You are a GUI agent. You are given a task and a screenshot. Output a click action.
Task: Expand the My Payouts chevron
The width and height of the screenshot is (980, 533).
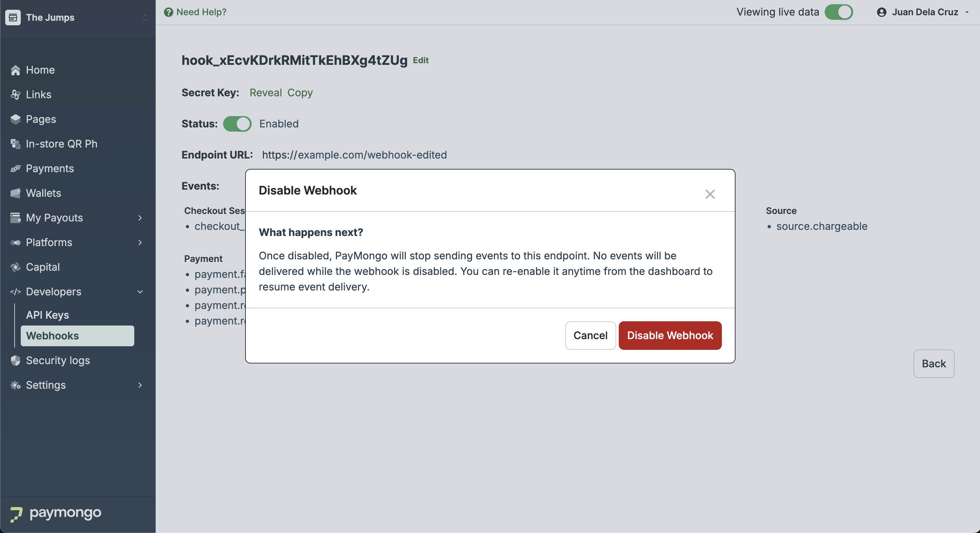[x=140, y=218]
